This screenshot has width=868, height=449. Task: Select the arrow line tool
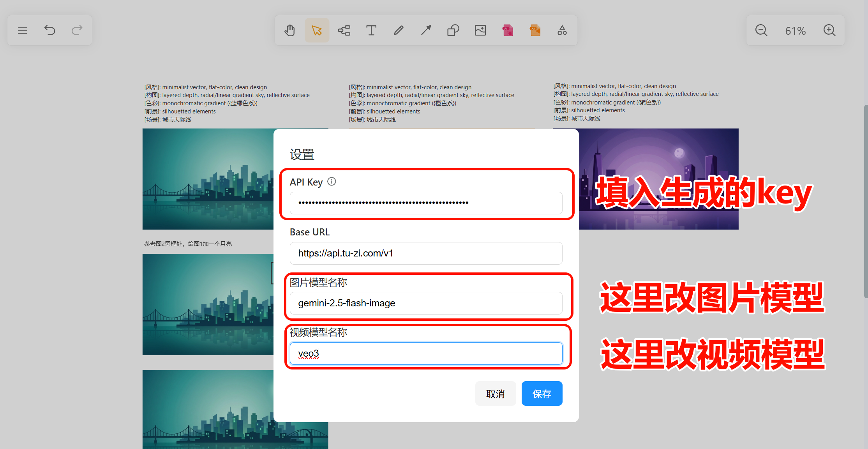pos(426,30)
